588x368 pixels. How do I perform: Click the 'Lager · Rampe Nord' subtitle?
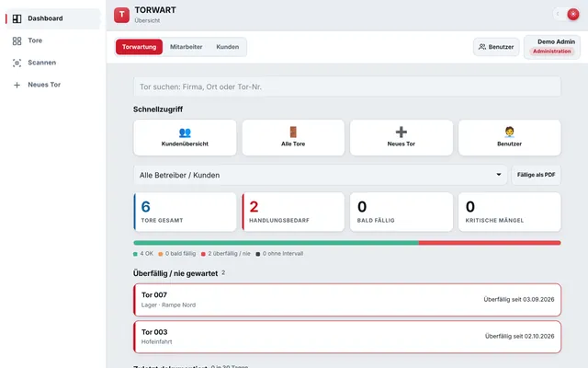[168, 305]
